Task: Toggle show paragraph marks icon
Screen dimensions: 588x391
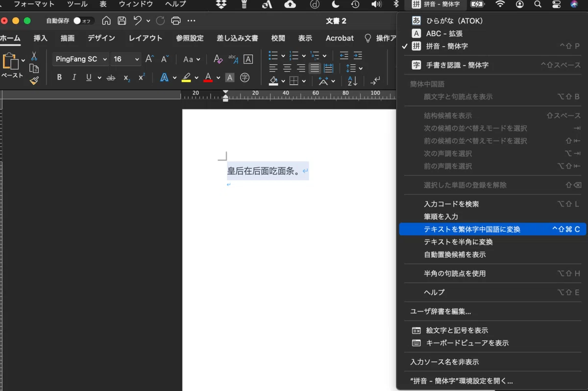Action: [x=376, y=81]
